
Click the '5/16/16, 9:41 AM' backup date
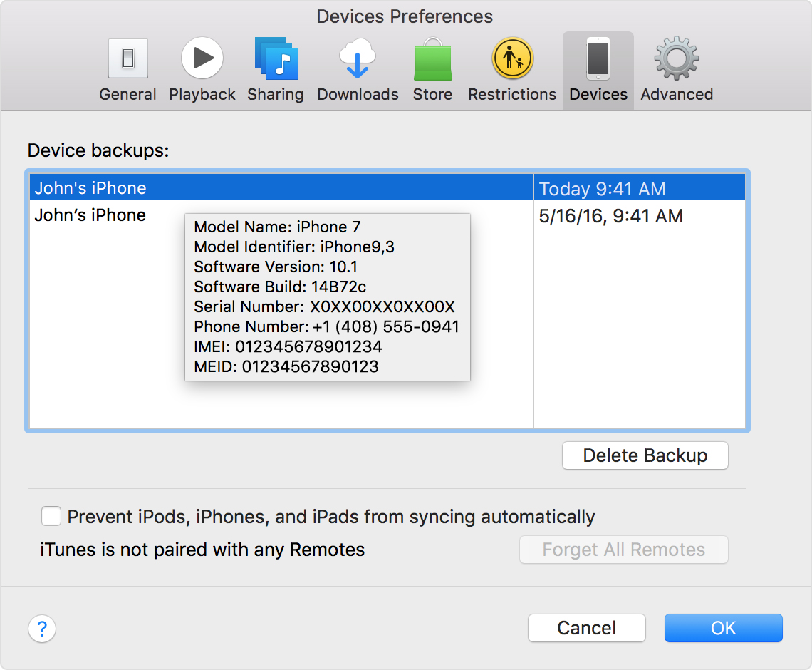click(x=611, y=216)
